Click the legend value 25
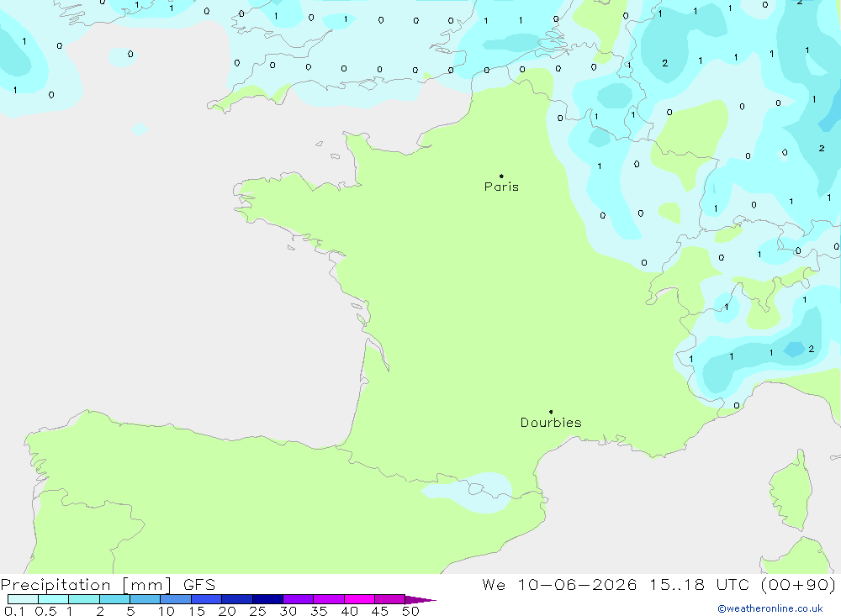Screen dimensions: 841x616 [x=257, y=611]
